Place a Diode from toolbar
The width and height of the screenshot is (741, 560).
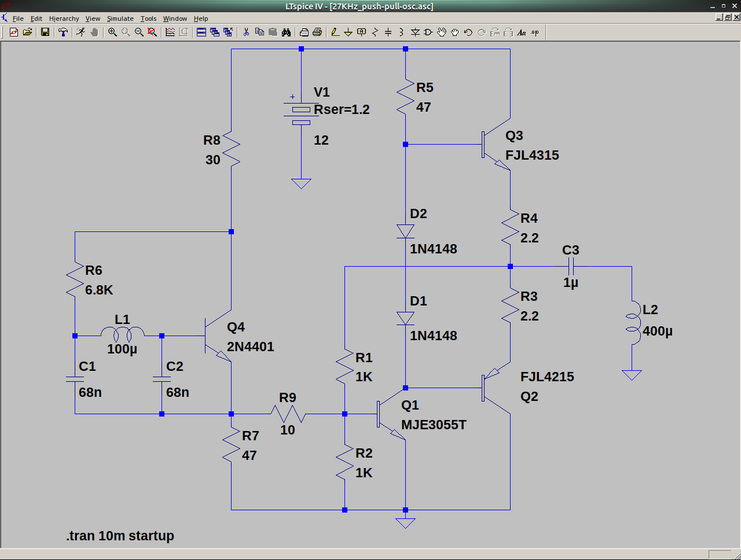[415, 32]
